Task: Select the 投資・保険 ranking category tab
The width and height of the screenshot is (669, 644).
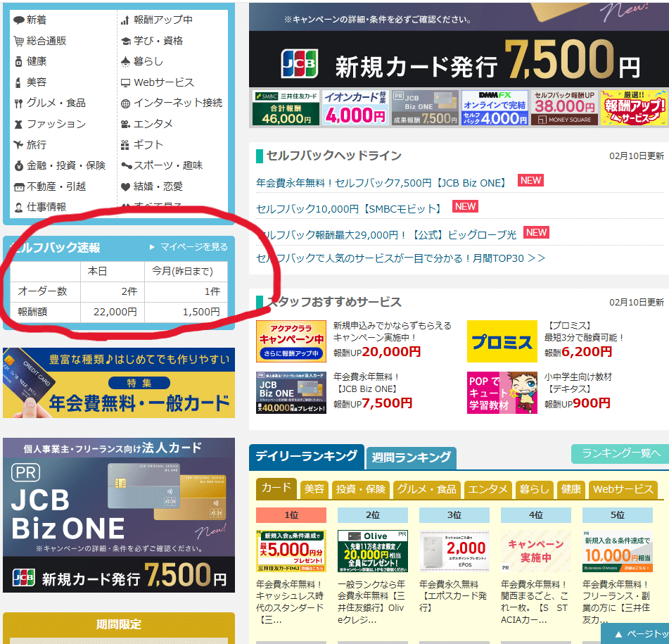Action: click(x=360, y=489)
